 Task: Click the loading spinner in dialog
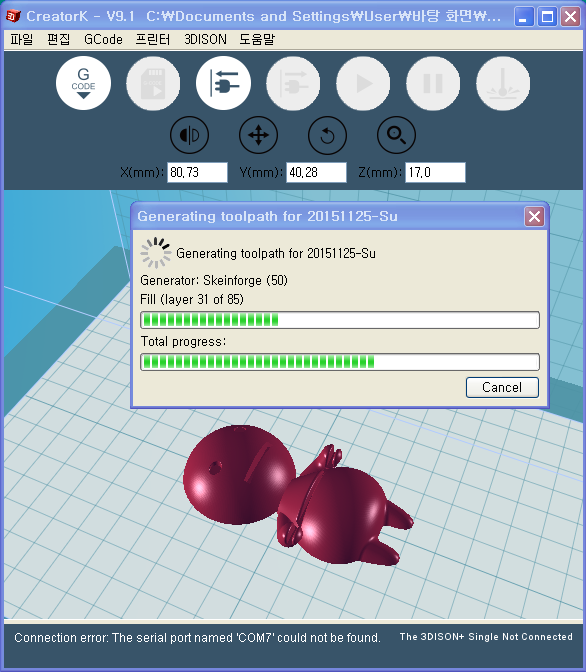tap(156, 253)
